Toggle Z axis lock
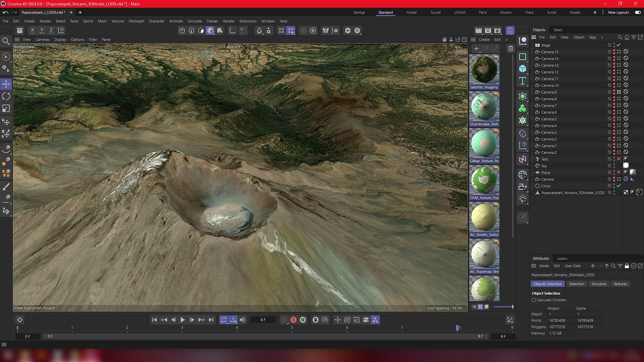The height and width of the screenshot is (362, 644). click(51, 31)
